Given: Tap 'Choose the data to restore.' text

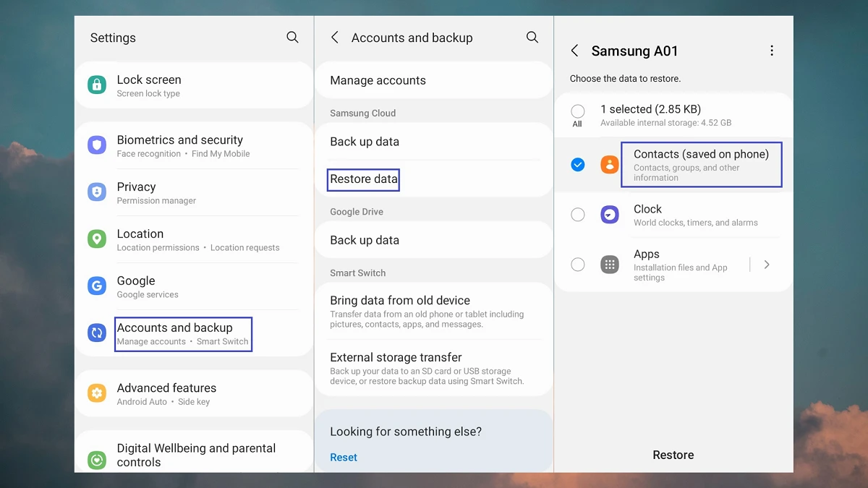Looking at the screenshot, I should 625,78.
